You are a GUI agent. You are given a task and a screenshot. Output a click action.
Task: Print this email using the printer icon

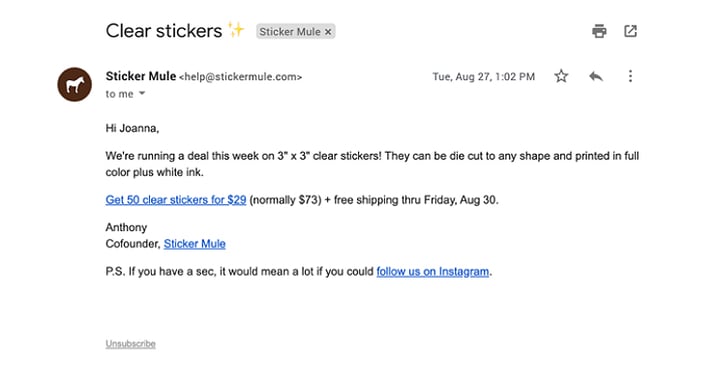(x=599, y=31)
